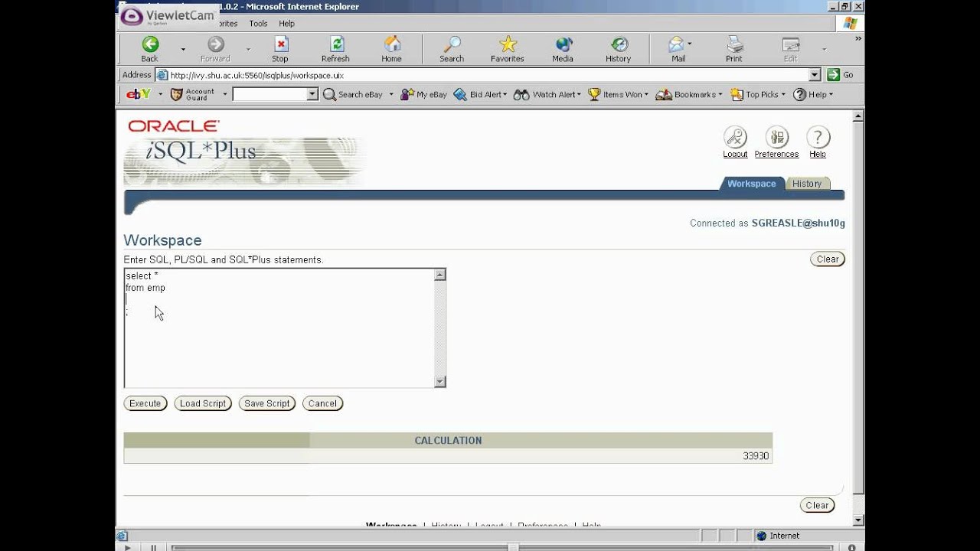Screen dimensions: 980x551
Task: Switch to the Workspace tab
Action: (751, 184)
